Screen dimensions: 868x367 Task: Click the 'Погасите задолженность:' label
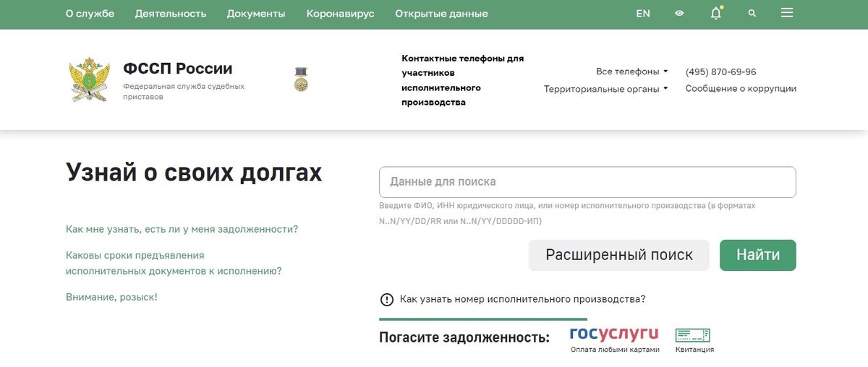pyautogui.click(x=464, y=337)
